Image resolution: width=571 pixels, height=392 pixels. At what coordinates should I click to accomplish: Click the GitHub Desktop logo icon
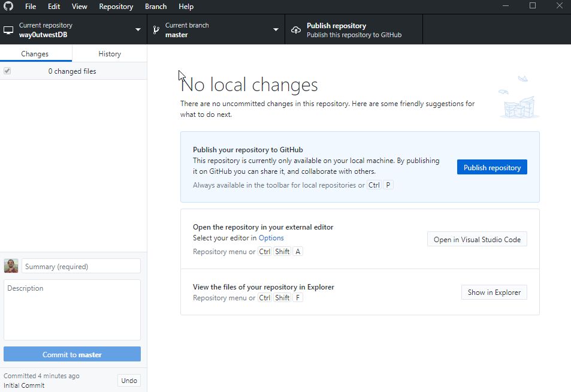(x=8, y=7)
